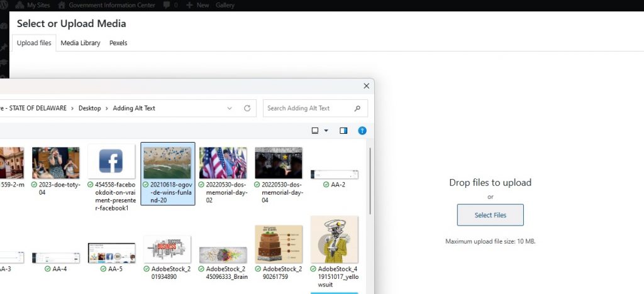
Task: Select the 20220530-dos-memorial-day-02 flags thumbnail
Action: (x=223, y=163)
